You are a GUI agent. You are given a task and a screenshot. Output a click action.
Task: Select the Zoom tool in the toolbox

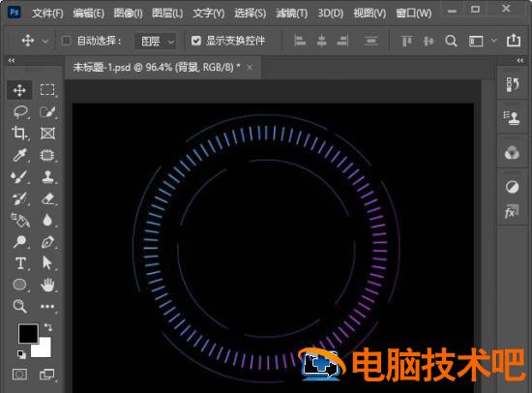click(19, 307)
